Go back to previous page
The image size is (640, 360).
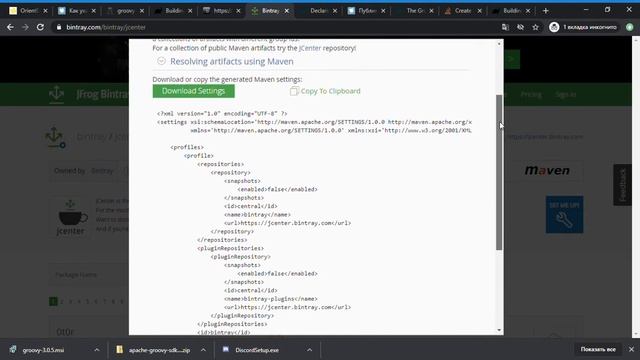click(10, 27)
